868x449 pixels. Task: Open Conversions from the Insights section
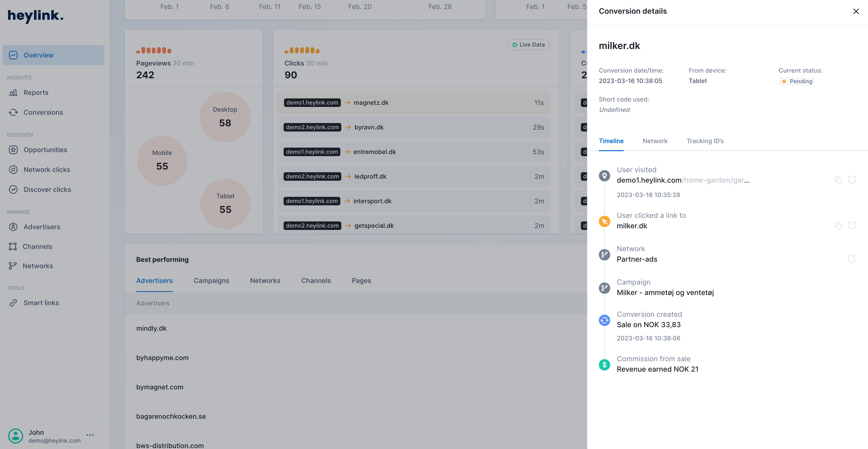tap(43, 112)
